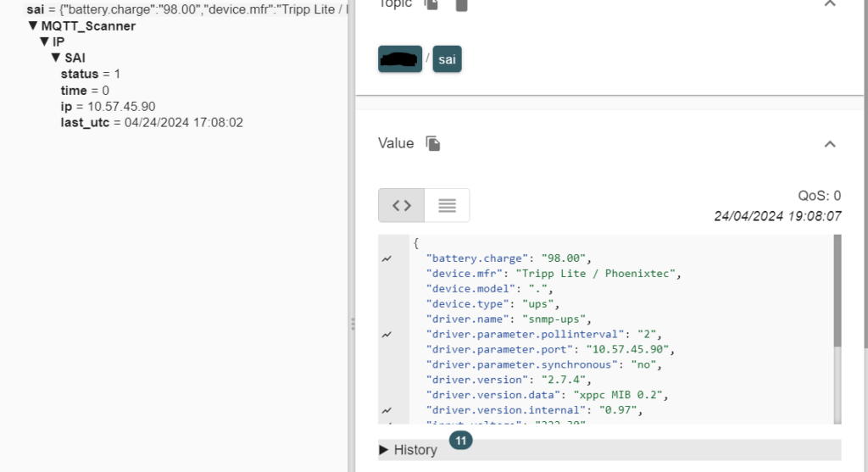
Task: Collapse the SAI tree node
Action: click(56, 58)
